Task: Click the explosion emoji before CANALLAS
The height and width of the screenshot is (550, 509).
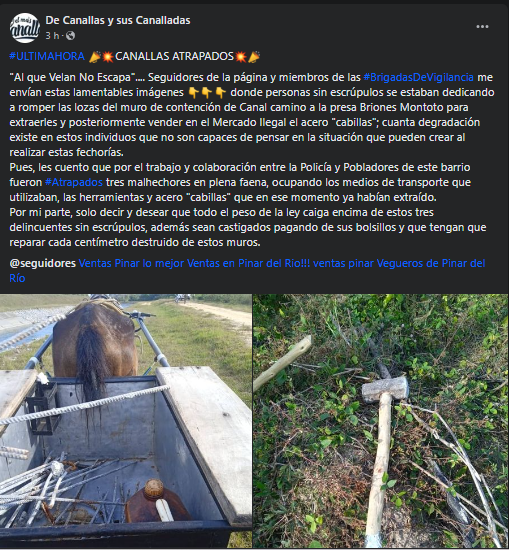Action: [107, 56]
